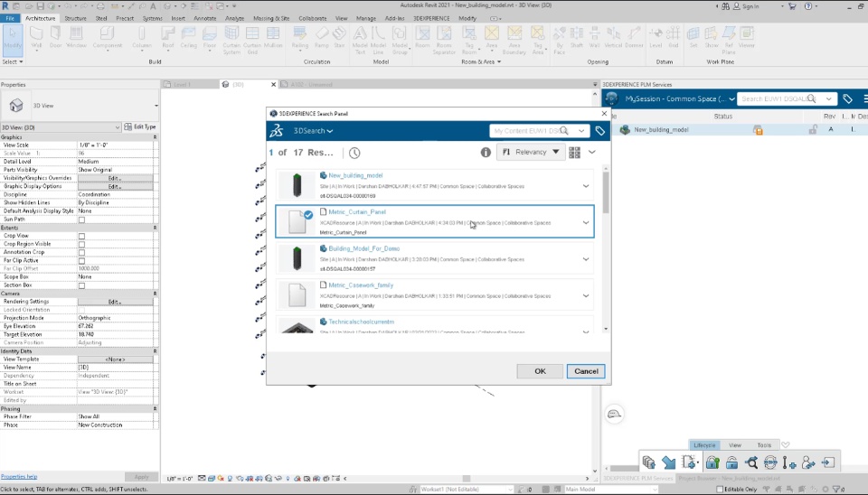Select the Model Text tool
This screenshot has width=868, height=495.
pyautogui.click(x=360, y=41)
